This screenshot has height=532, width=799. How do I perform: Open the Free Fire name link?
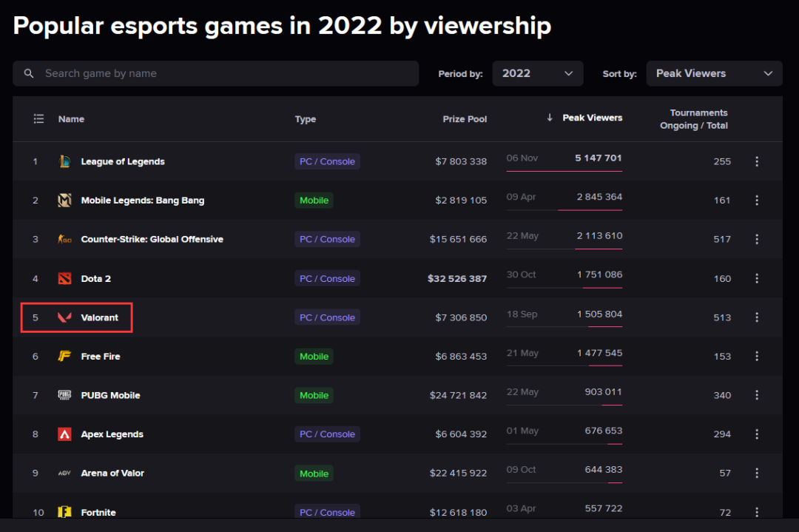101,356
